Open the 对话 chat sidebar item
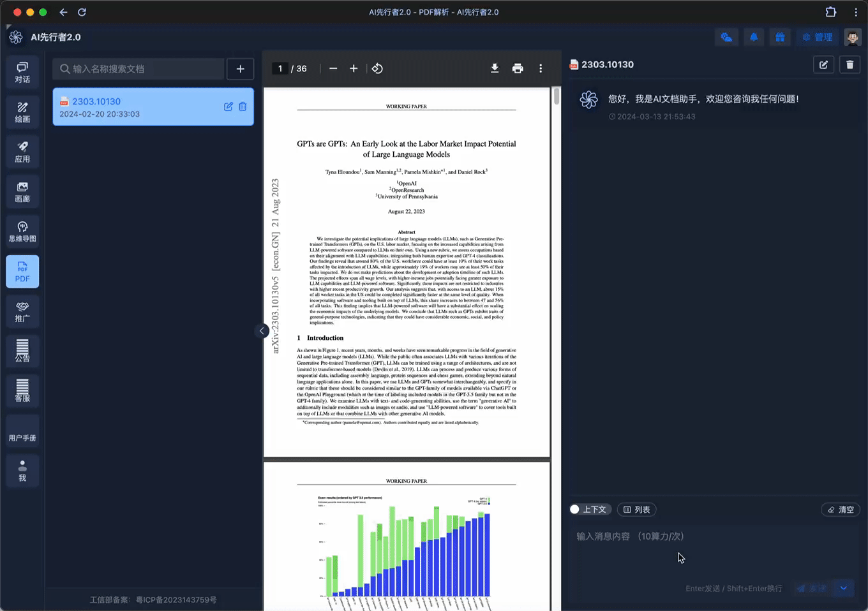The height and width of the screenshot is (611, 868). [x=22, y=72]
